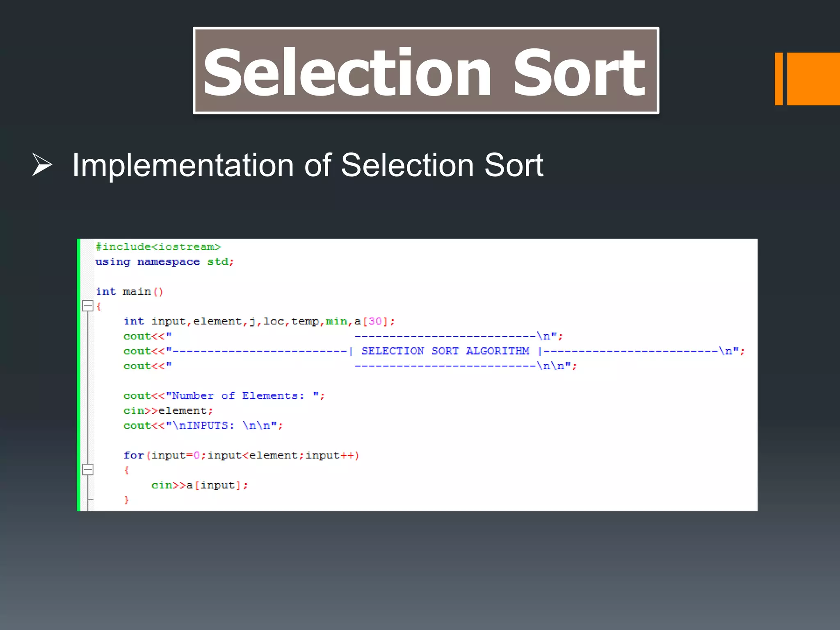Click the Selection Sort title box
The width and height of the screenshot is (840, 630).
(426, 71)
